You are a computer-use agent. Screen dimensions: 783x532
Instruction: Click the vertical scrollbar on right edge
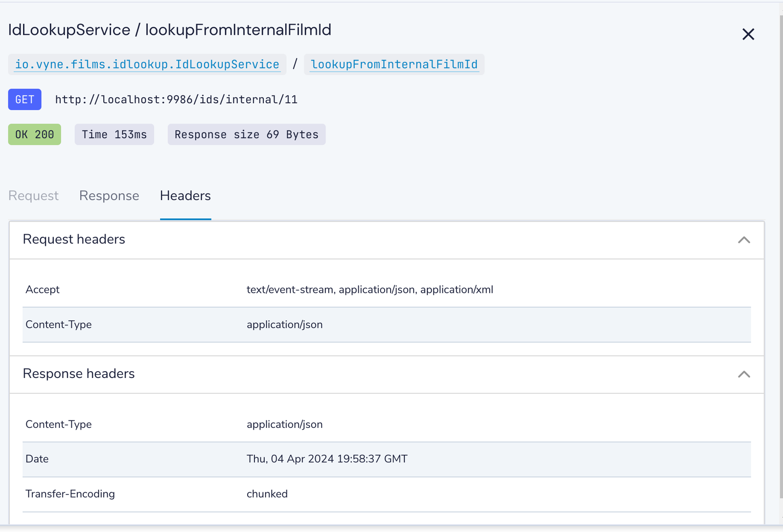781,254
